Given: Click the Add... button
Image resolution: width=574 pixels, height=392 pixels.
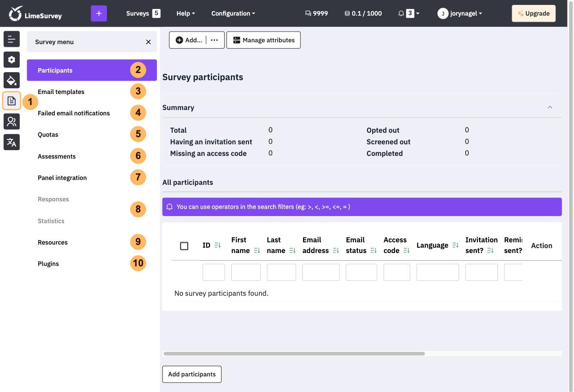Looking at the screenshot, I should tap(189, 40).
